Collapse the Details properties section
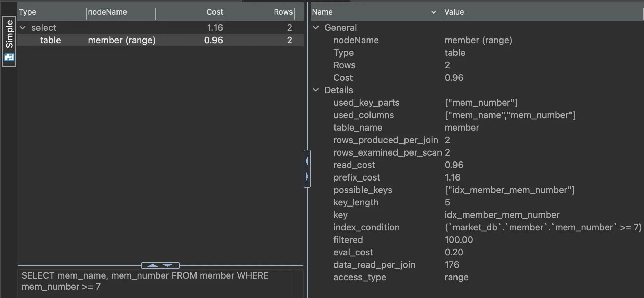The height and width of the screenshot is (298, 644). coord(316,90)
